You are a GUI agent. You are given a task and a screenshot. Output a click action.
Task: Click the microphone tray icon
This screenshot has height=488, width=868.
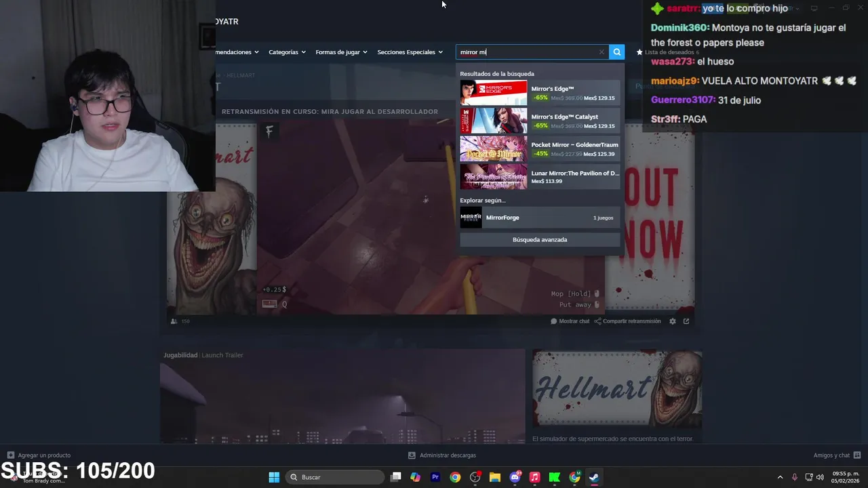[x=795, y=477]
